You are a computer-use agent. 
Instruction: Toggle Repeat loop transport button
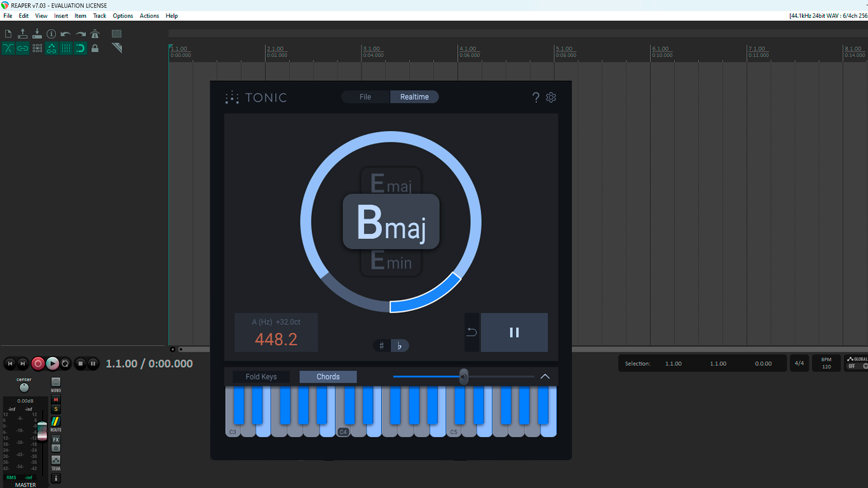[65, 363]
